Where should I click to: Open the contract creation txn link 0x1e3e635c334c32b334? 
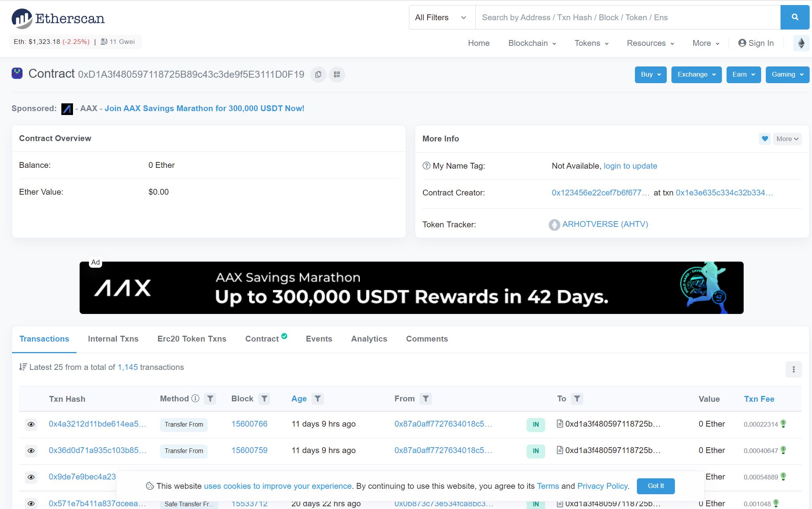[724, 193]
